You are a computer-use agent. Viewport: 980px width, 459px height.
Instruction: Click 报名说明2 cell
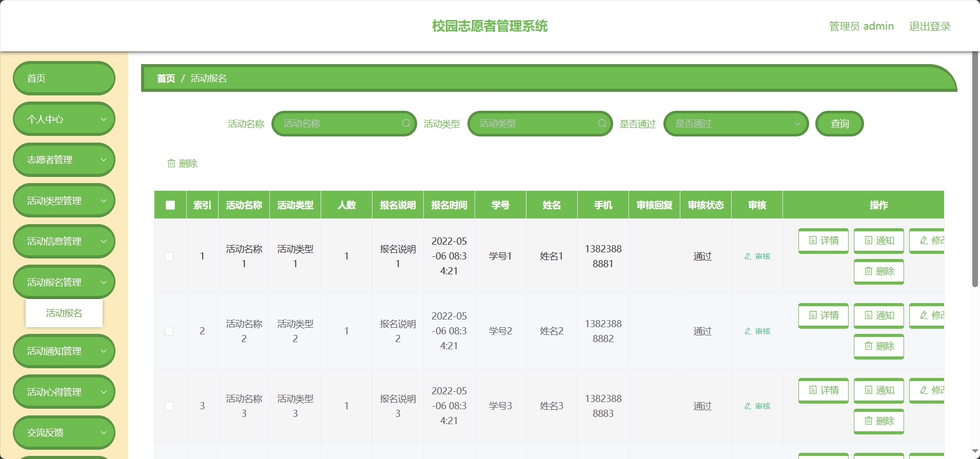(x=398, y=331)
